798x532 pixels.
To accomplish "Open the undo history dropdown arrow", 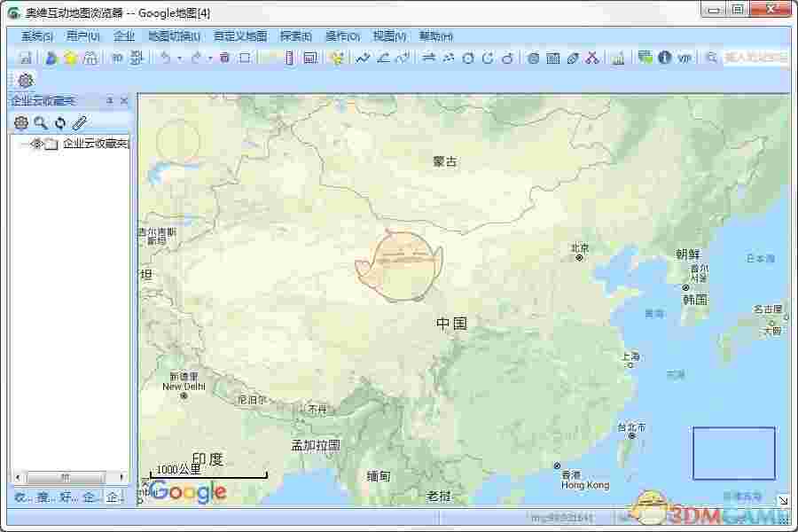I will (x=182, y=58).
